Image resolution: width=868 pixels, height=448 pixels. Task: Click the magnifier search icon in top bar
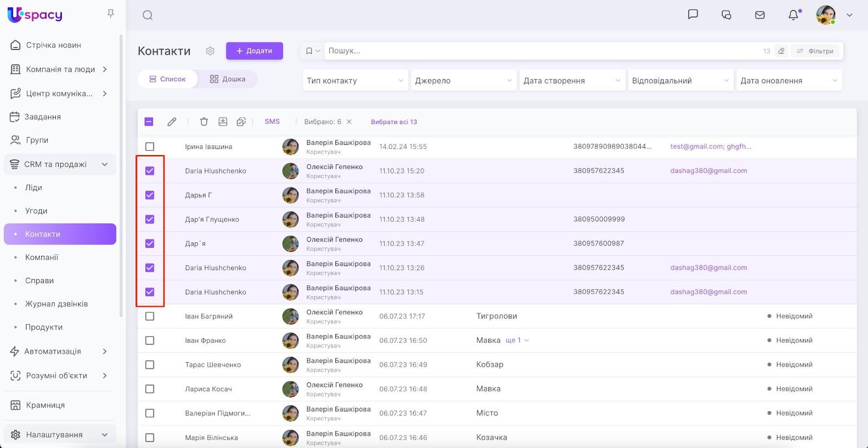coord(148,15)
